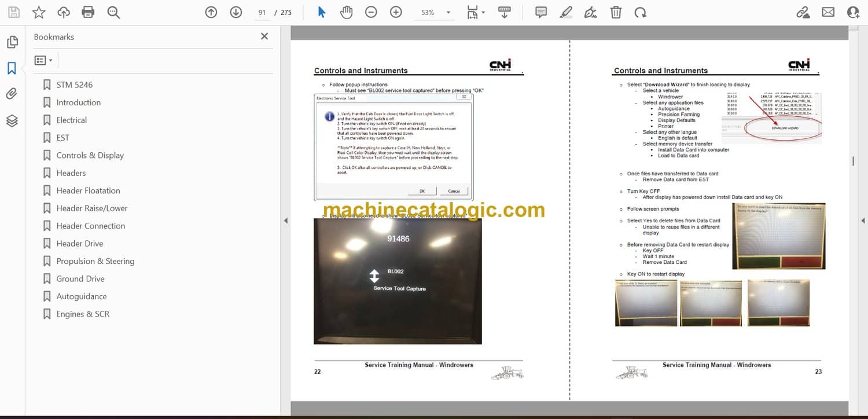Click the "Follow screen prompts" text line
The image size is (868, 419).
653,209
